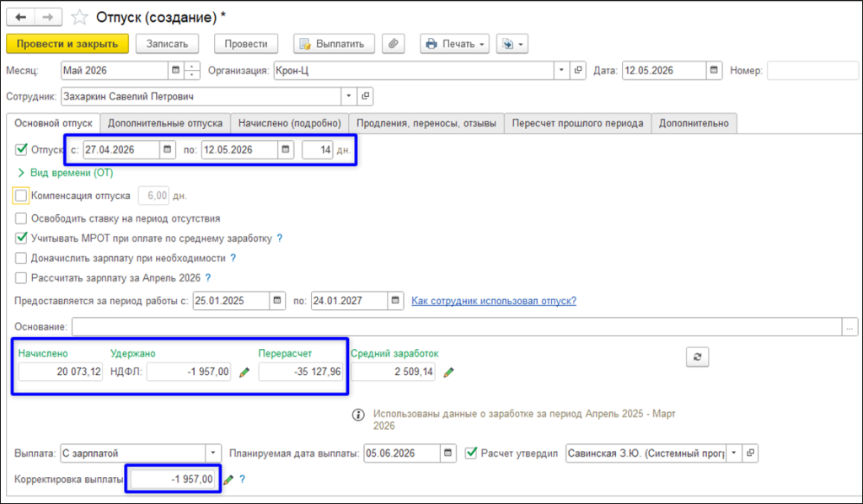Open calendar for the Дата field
Screen dimensions: 863x504
pos(714,71)
